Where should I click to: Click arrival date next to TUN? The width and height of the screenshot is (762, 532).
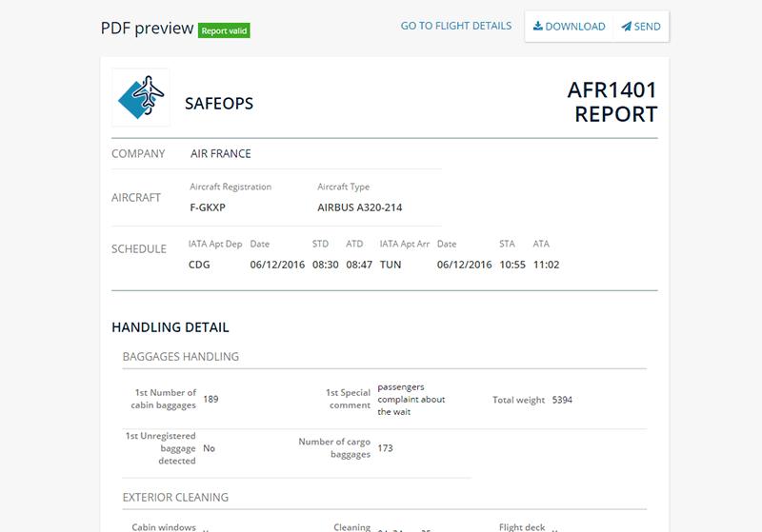(x=464, y=265)
